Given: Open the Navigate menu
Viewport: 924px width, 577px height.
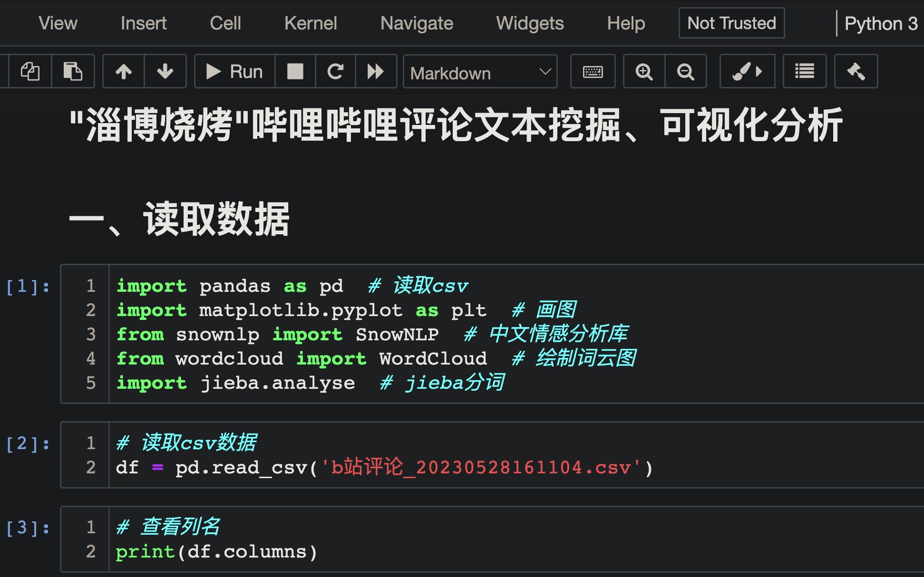Looking at the screenshot, I should click(417, 23).
